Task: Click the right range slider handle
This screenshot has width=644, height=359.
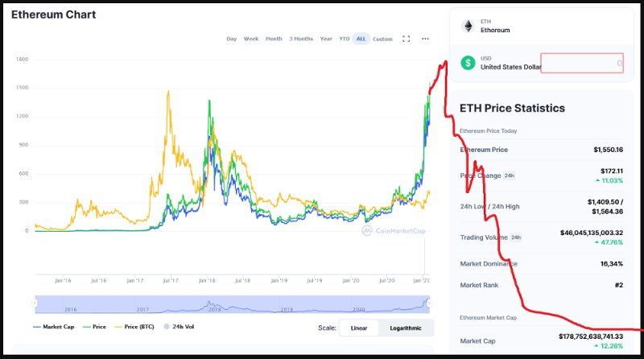Action: tap(429, 303)
